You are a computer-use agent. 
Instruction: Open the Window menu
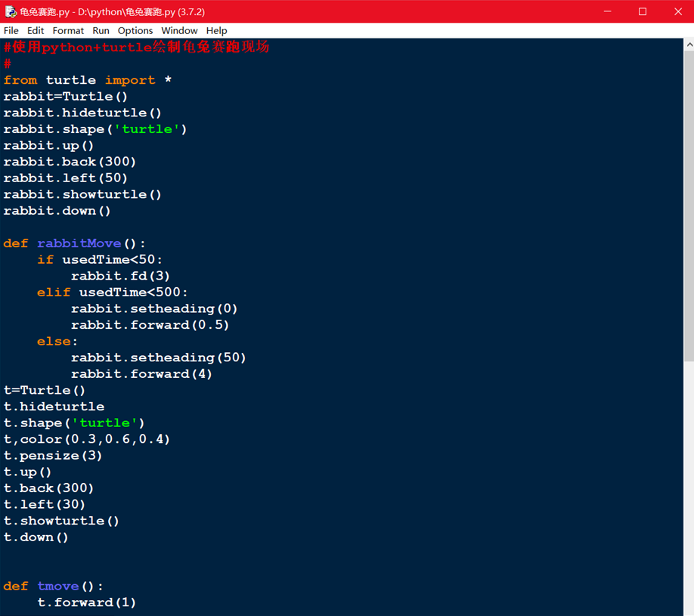[x=179, y=30]
